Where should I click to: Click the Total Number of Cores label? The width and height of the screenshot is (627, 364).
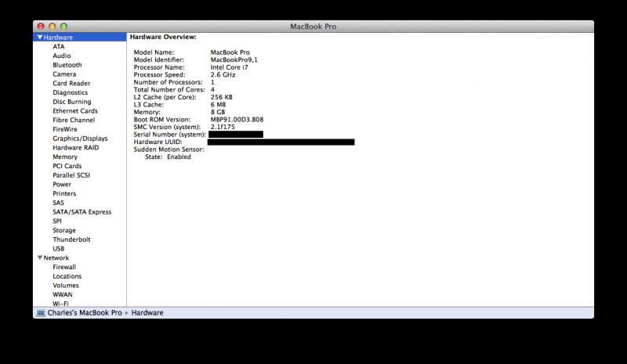169,89
